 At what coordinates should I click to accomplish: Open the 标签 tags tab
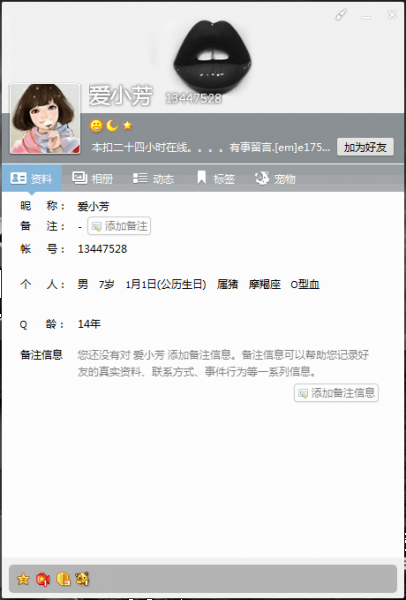coord(216,178)
